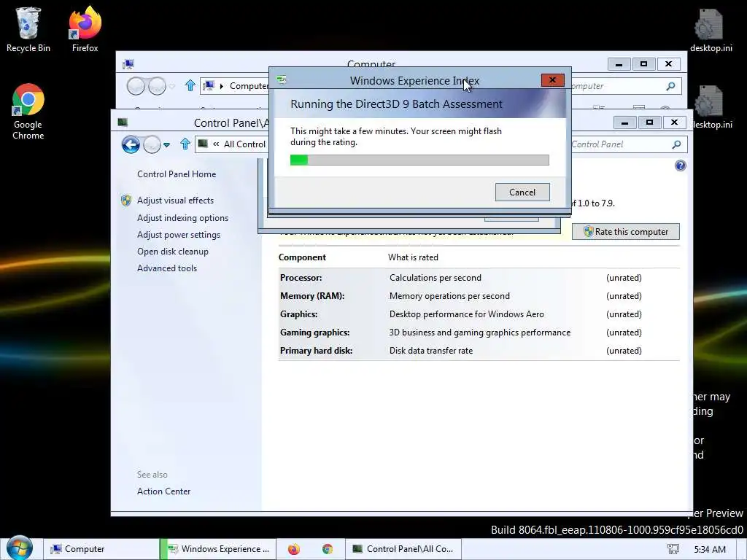The width and height of the screenshot is (747, 560).
Task: Click '3D business and gaming graphics performance' text
Action: coord(479,332)
